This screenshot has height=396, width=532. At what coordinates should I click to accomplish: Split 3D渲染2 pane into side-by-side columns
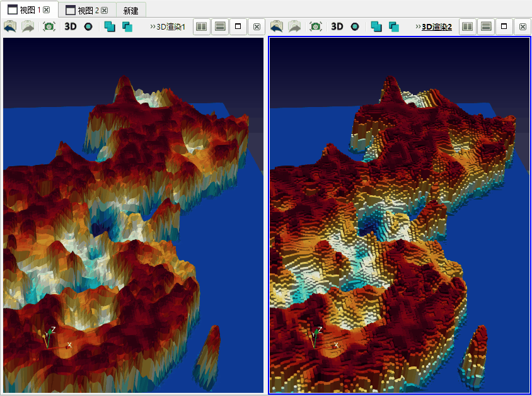(x=468, y=26)
